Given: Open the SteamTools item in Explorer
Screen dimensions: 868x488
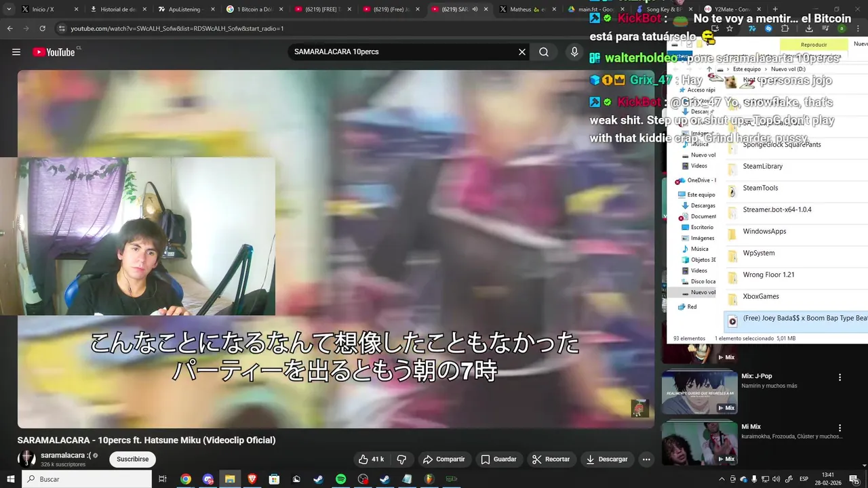Looking at the screenshot, I should pos(760,188).
